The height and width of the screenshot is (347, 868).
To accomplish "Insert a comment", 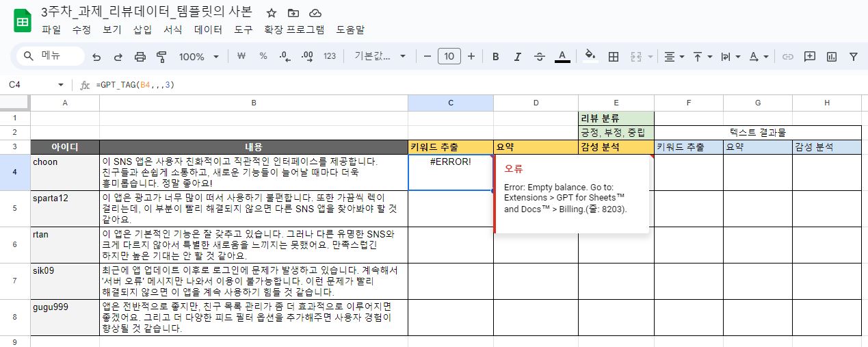I will click(810, 57).
